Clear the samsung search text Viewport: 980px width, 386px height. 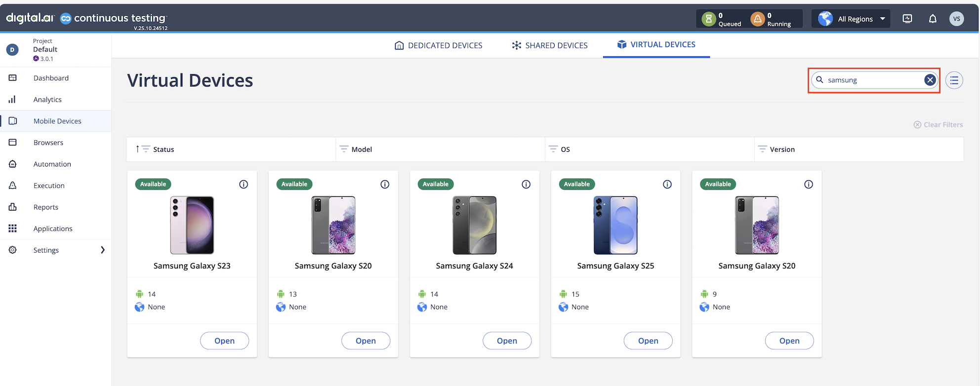[930, 80]
